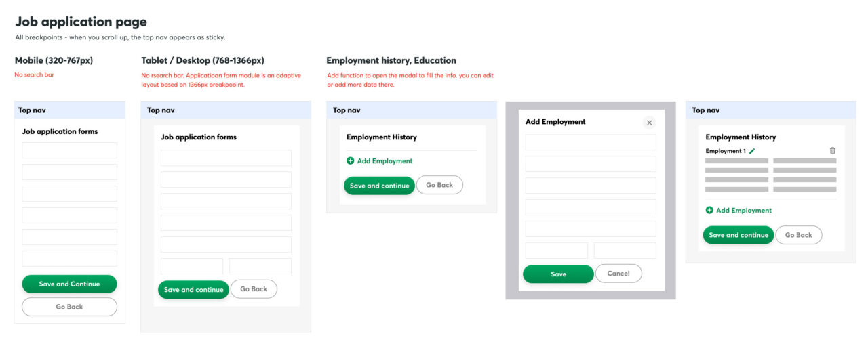The width and height of the screenshot is (868, 344).
Task: Click the trash delete icon for Employment 1
Action: click(833, 151)
